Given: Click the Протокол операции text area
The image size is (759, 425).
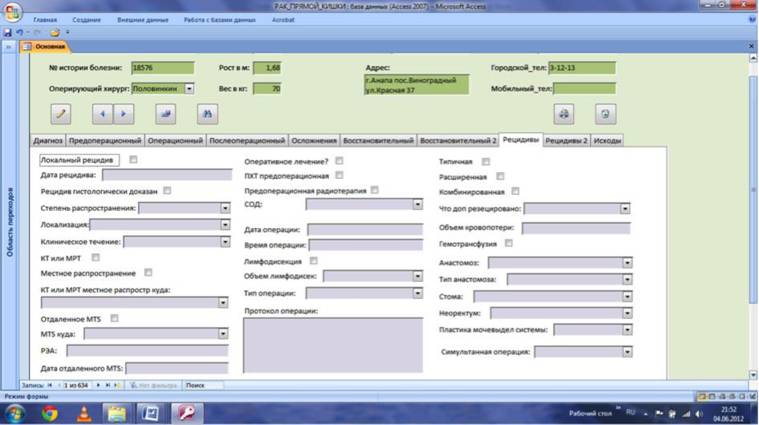Looking at the screenshot, I should tap(333, 345).
